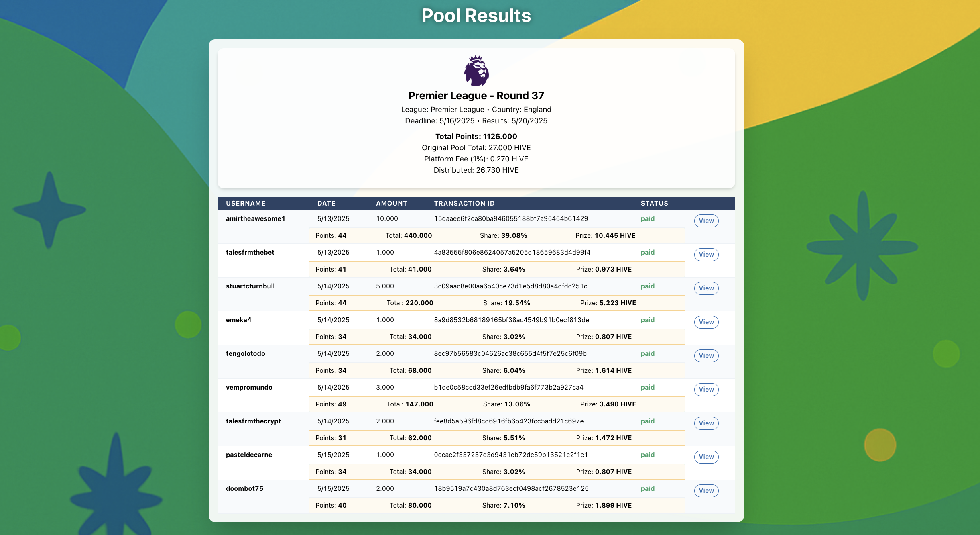Viewport: 980px width, 535px height.
Task: Click the DATE column header
Action: (326, 203)
